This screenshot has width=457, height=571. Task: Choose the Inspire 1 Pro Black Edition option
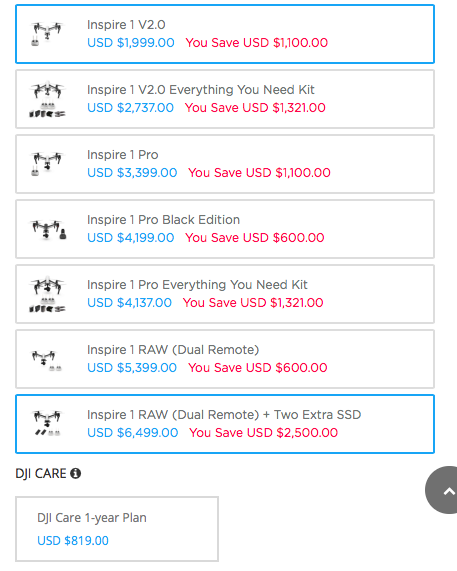tap(225, 229)
